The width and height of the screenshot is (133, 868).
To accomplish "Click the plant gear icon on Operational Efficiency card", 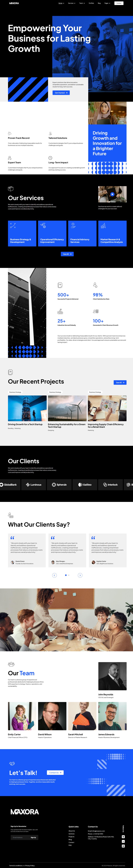I will tap(43, 226).
